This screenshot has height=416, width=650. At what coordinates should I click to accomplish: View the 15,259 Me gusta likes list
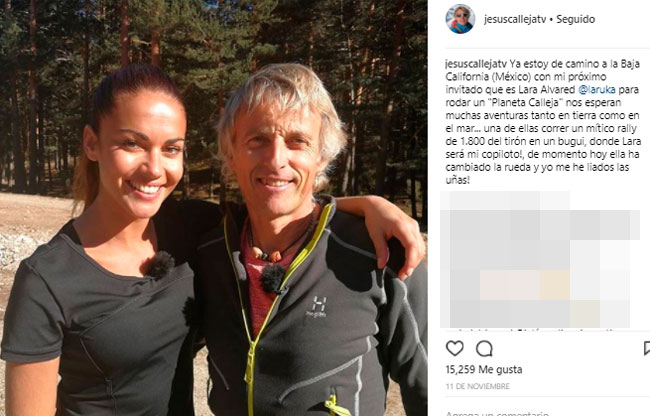484,369
